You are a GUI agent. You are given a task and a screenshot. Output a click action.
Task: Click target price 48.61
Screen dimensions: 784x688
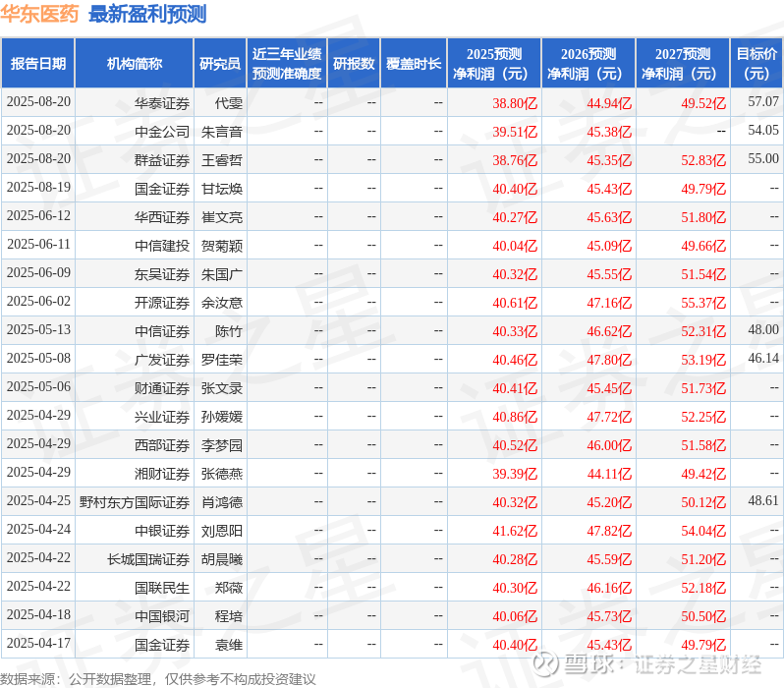coord(763,501)
